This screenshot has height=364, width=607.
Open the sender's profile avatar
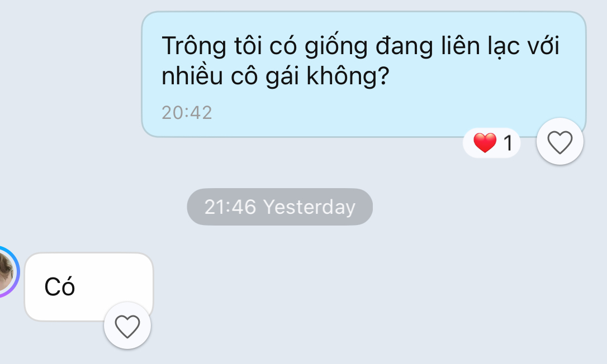(x=6, y=271)
